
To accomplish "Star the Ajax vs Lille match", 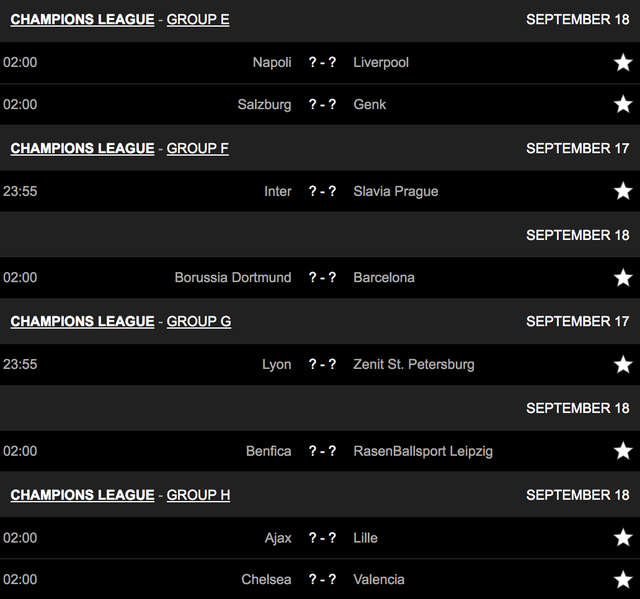I will [x=623, y=538].
